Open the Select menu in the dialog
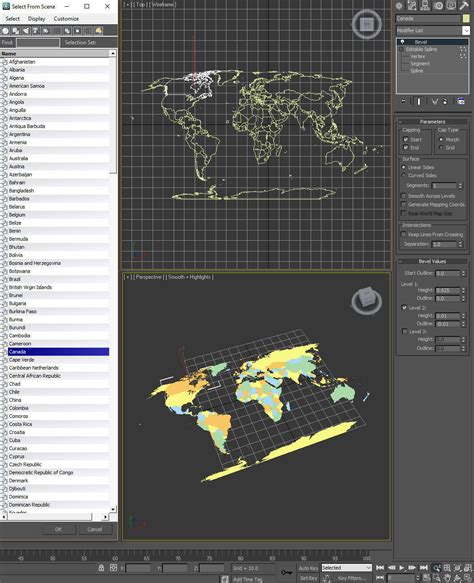The image size is (474, 583). pyautogui.click(x=12, y=19)
